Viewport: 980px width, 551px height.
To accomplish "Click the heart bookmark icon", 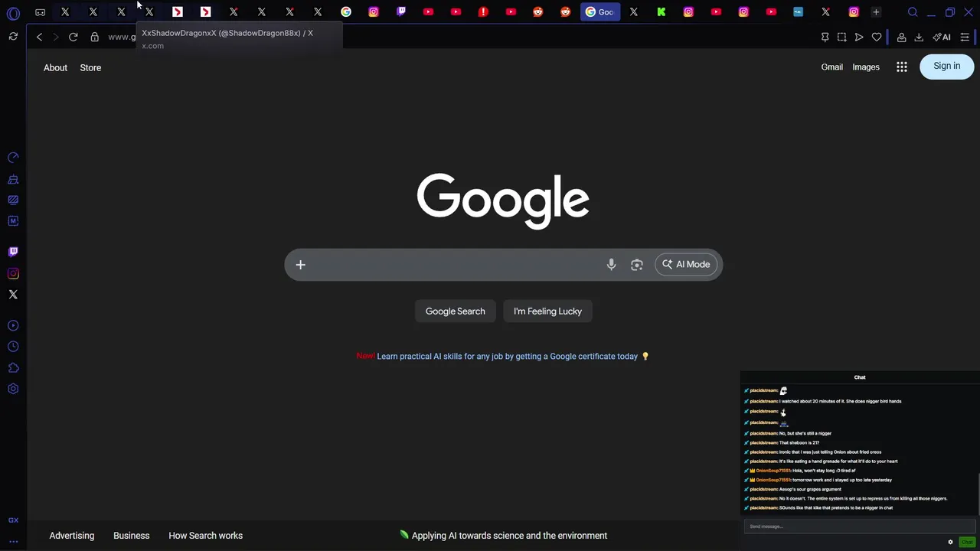I will click(877, 37).
